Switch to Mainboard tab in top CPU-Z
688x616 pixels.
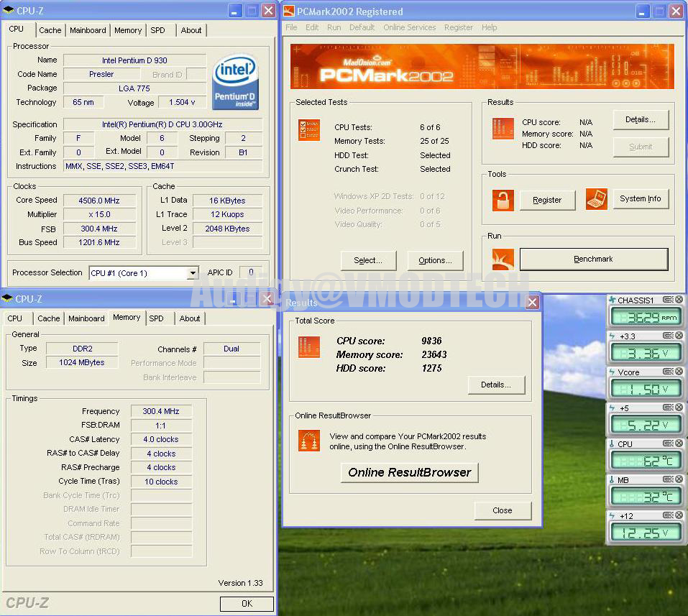click(x=88, y=30)
